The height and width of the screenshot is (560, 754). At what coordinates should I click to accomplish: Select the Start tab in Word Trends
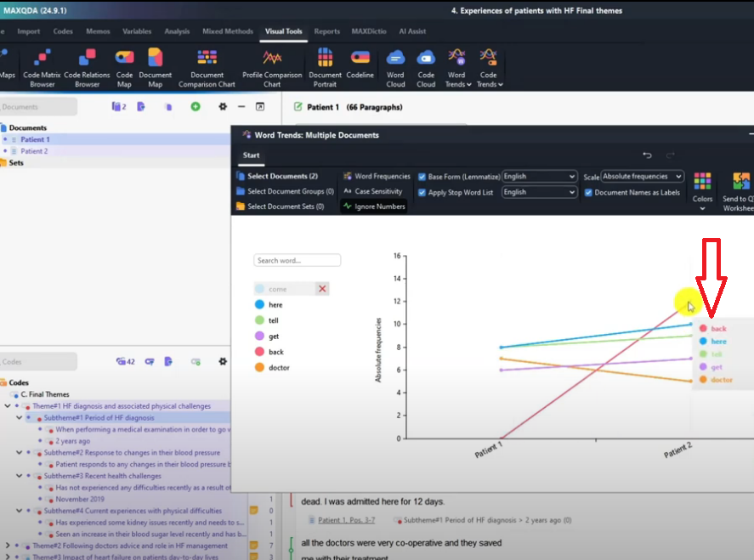click(x=251, y=156)
